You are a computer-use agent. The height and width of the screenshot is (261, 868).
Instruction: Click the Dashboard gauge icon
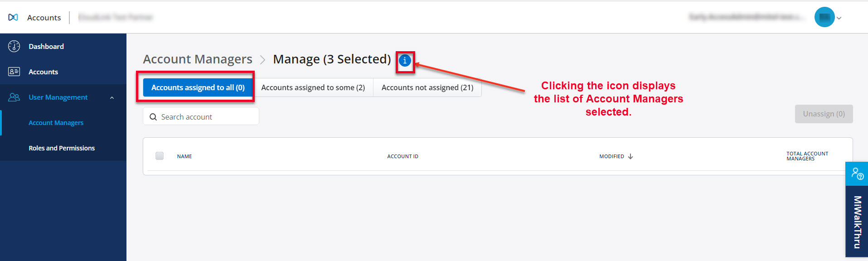click(x=14, y=46)
